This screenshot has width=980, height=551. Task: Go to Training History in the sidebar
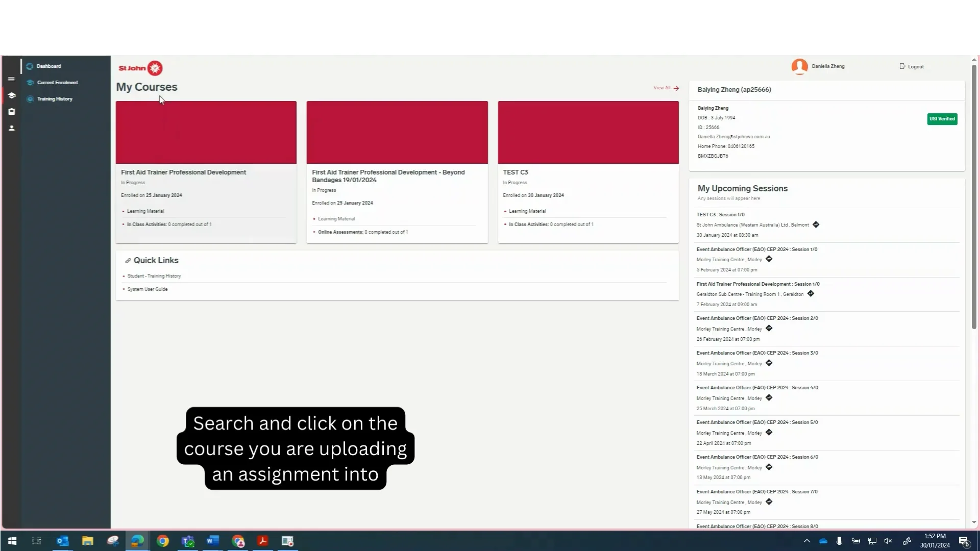click(54, 98)
